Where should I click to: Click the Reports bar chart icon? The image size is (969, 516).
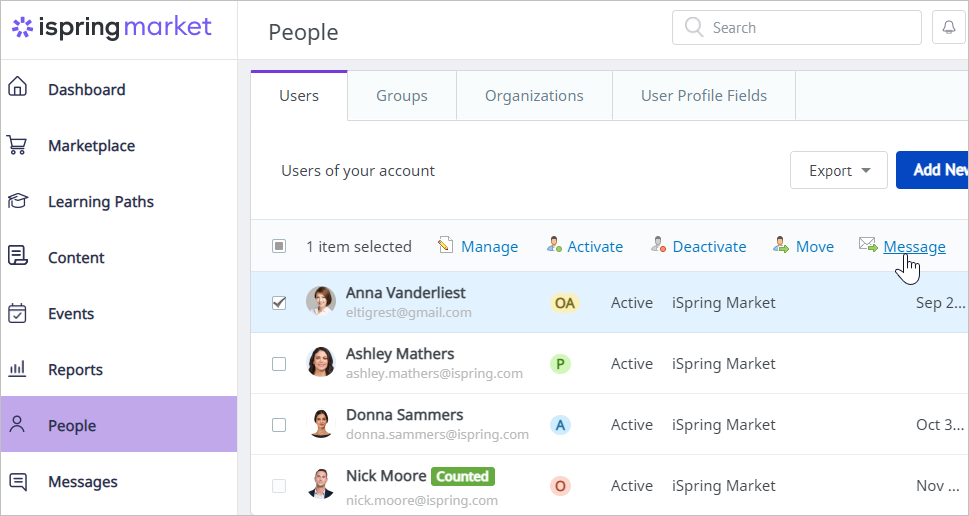point(17,369)
